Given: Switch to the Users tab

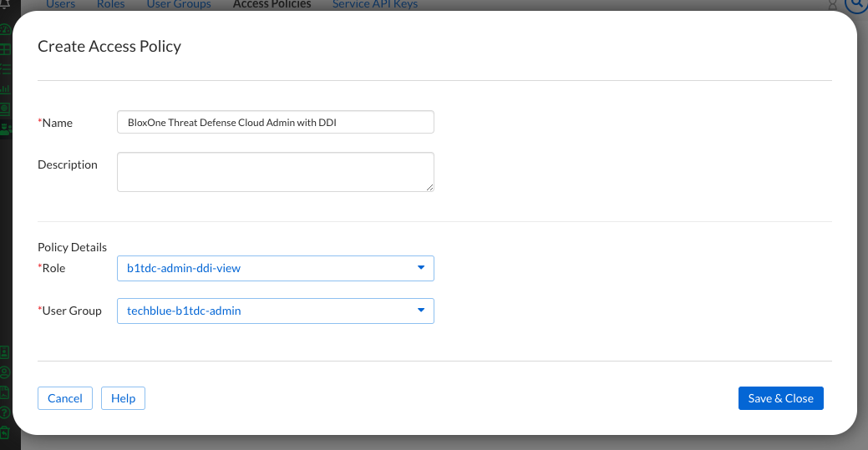Looking at the screenshot, I should 60,5.
